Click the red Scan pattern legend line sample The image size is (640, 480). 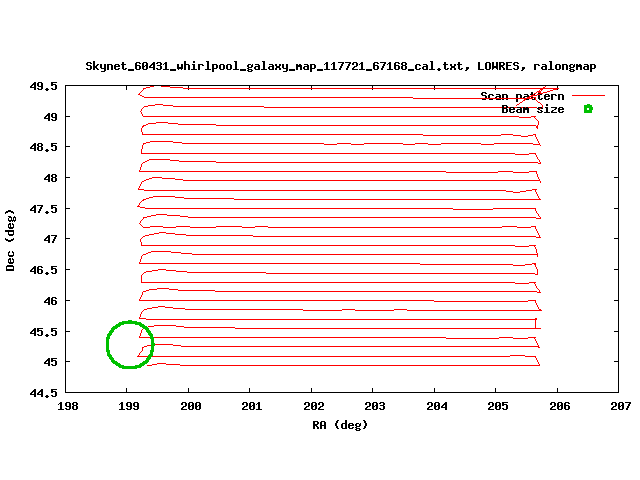(588, 96)
